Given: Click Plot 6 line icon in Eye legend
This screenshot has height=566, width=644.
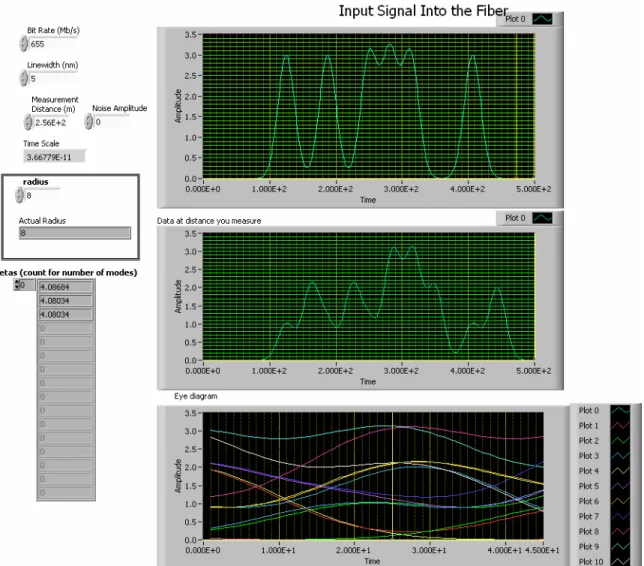Looking at the screenshot, I should coord(620,501).
